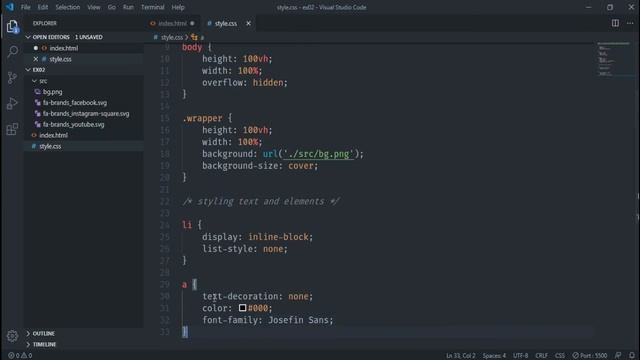Click the Ln 33, Col 2 status item
Image resolution: width=640 pixels, height=360 pixels.
460,356
